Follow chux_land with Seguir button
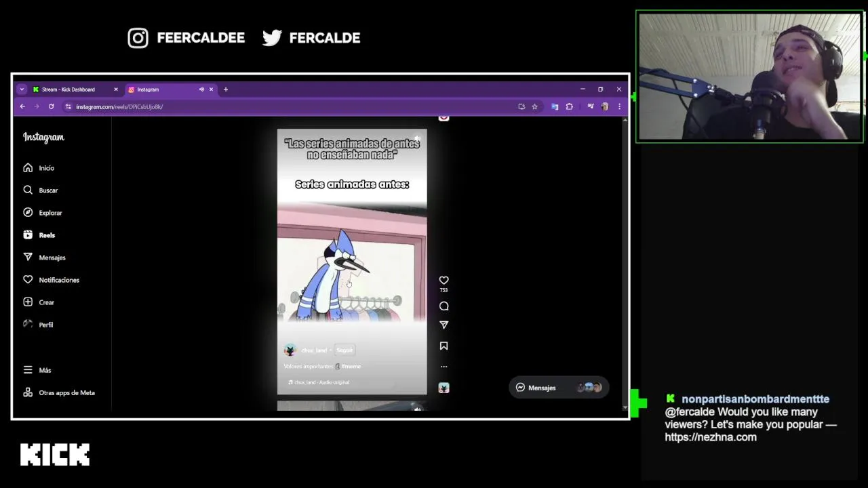 [x=344, y=350]
